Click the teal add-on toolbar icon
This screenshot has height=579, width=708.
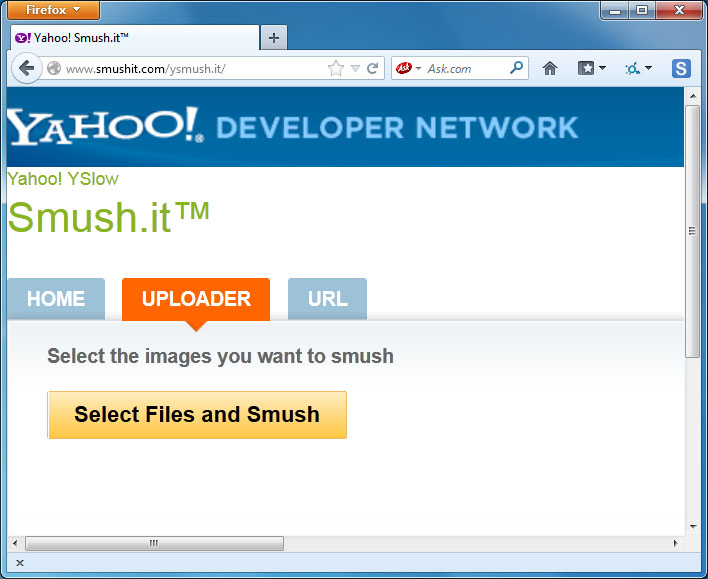pos(632,69)
